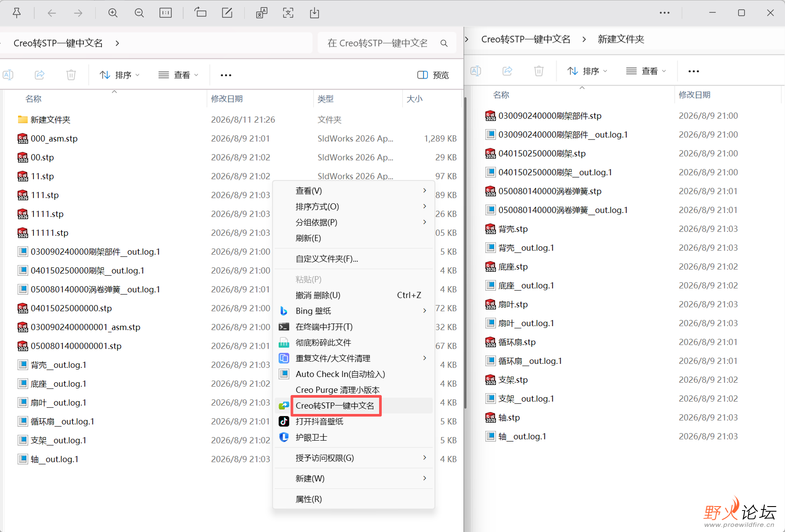Image resolution: width=785 pixels, height=532 pixels.
Task: Click the left window address bar path
Action: (156, 43)
